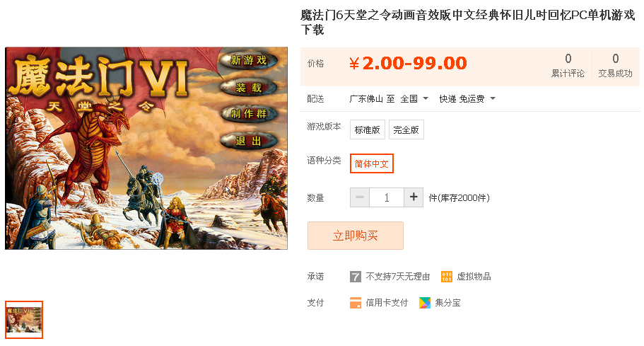
Task: Toggle the 简体中文 language option
Action: coord(371,163)
